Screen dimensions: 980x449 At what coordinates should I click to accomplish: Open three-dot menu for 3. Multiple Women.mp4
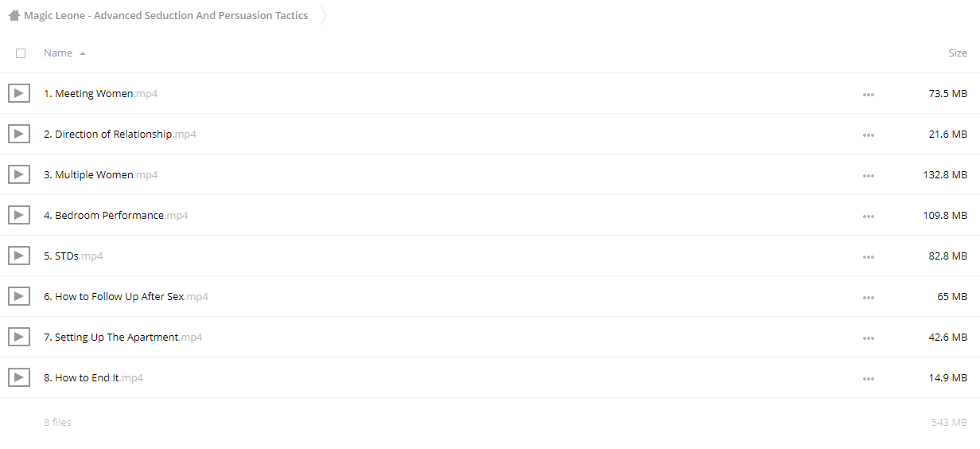[868, 175]
